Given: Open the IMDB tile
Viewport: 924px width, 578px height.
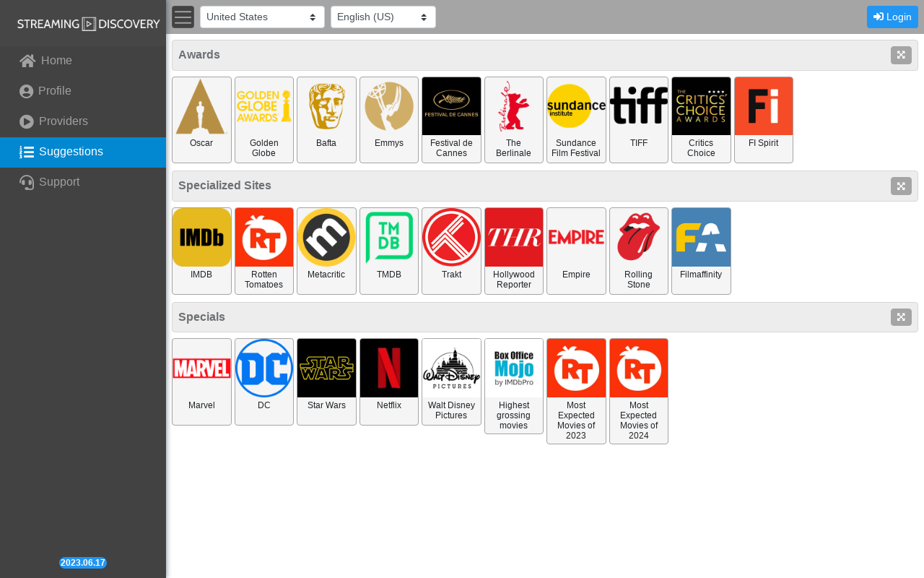Looking at the screenshot, I should point(201,251).
